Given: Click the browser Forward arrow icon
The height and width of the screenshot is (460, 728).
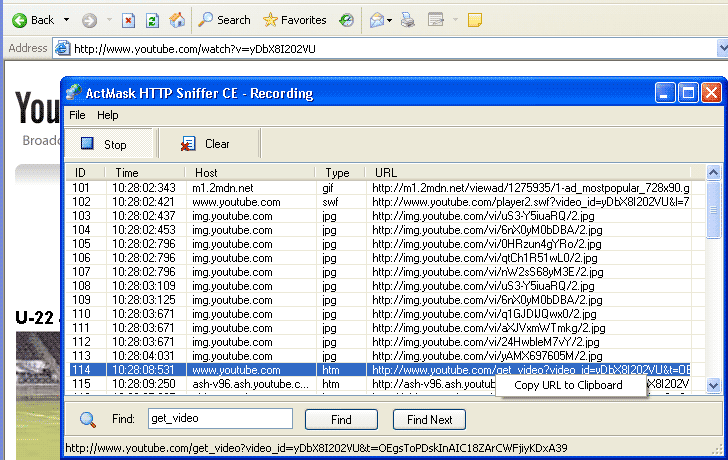Looking at the screenshot, I should (x=90, y=20).
